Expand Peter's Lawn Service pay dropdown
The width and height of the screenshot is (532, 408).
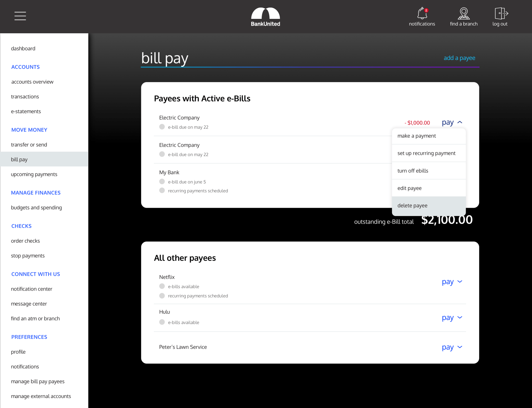tap(452, 347)
